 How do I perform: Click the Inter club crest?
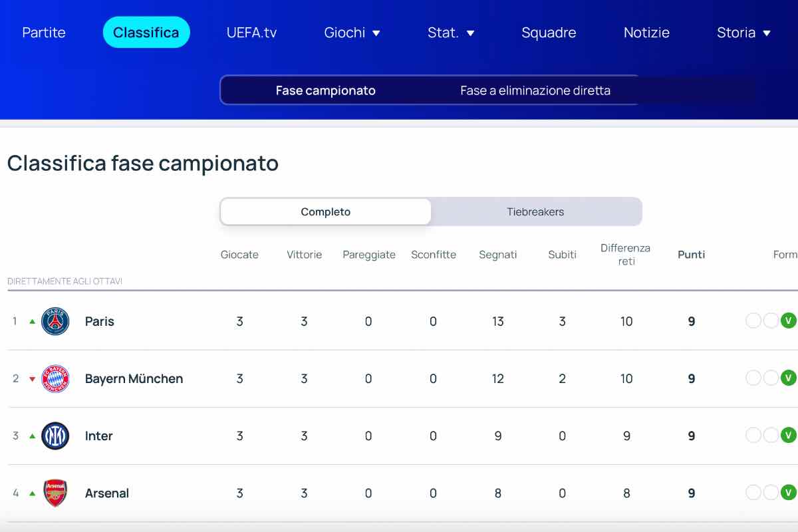pyautogui.click(x=55, y=436)
